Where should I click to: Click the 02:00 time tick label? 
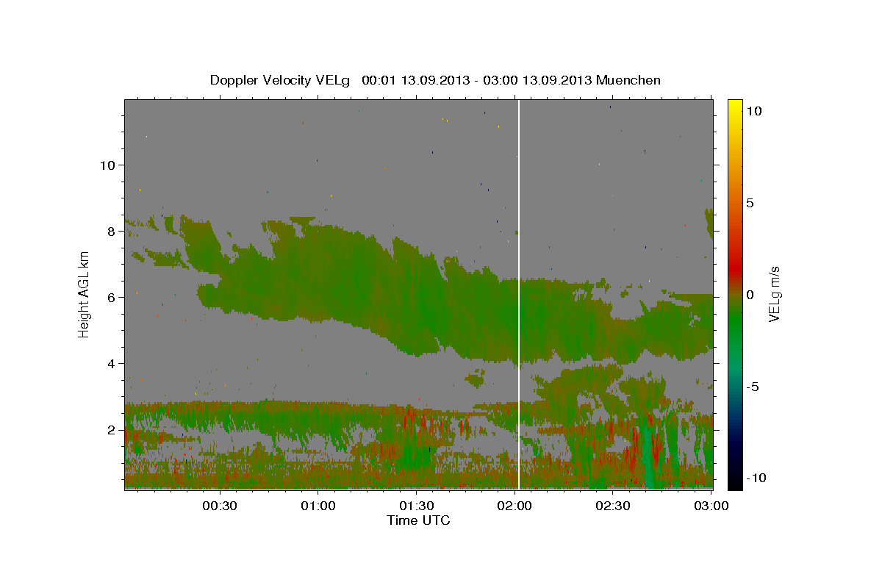click(x=515, y=506)
